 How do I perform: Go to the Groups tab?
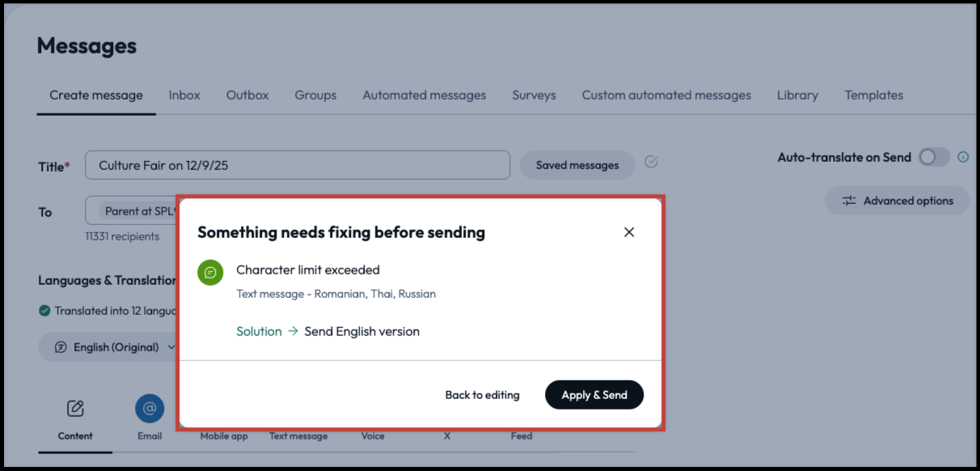tap(315, 95)
